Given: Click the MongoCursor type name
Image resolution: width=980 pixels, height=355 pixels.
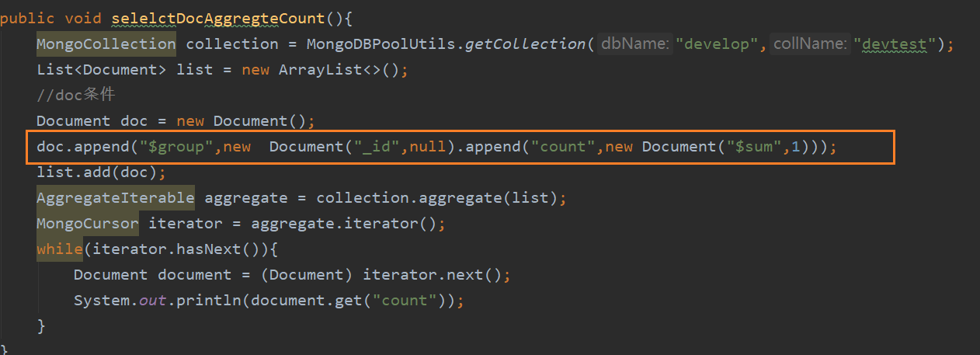Looking at the screenshot, I should click(88, 224).
